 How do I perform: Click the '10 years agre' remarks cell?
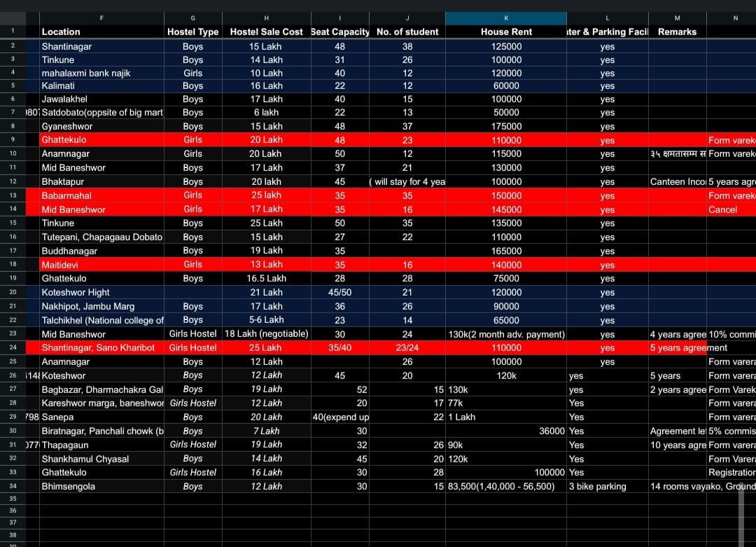(677, 445)
